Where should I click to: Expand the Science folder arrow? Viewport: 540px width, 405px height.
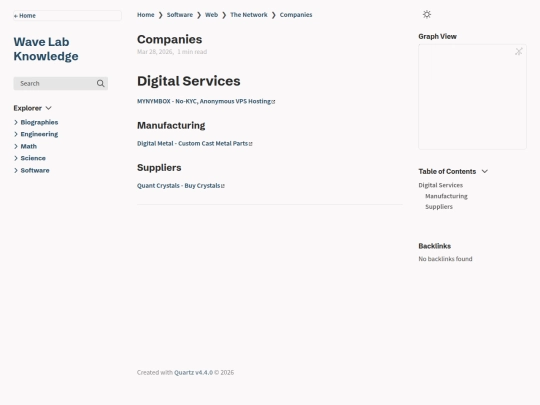(x=16, y=158)
